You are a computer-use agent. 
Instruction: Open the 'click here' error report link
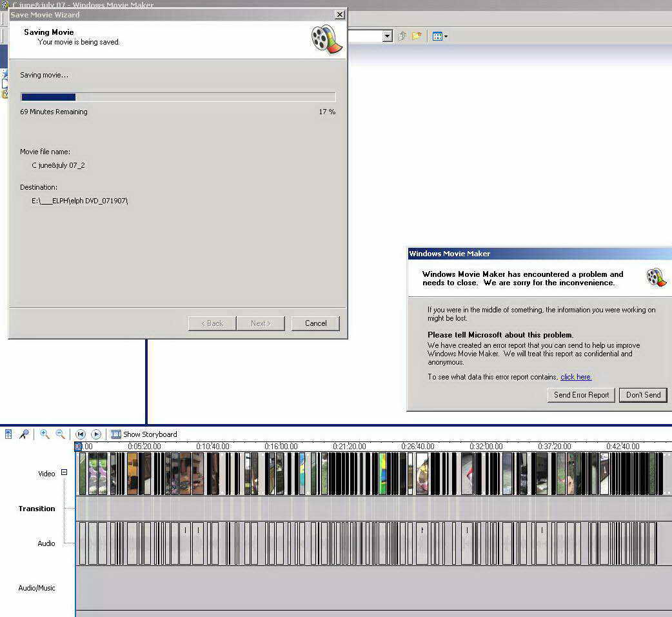point(576,377)
